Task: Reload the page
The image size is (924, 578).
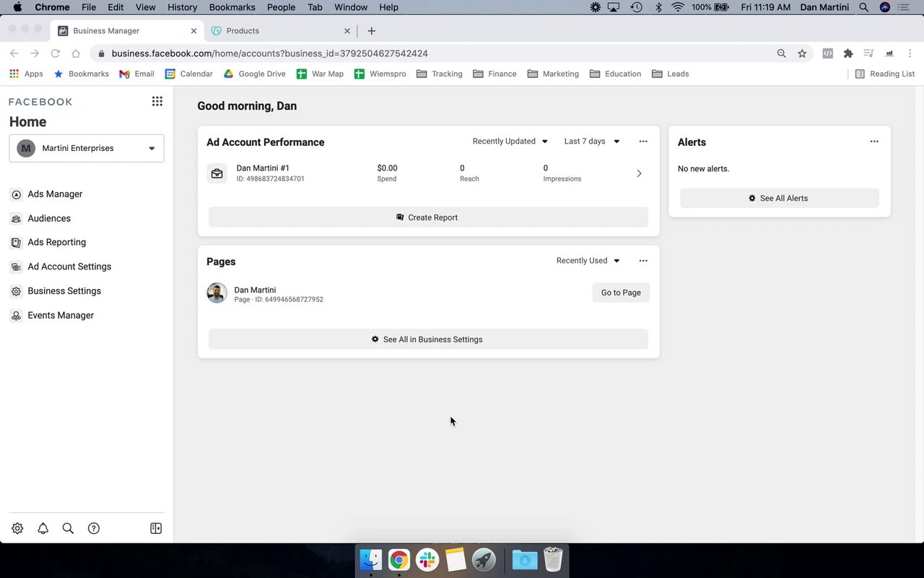Action: tap(55, 53)
